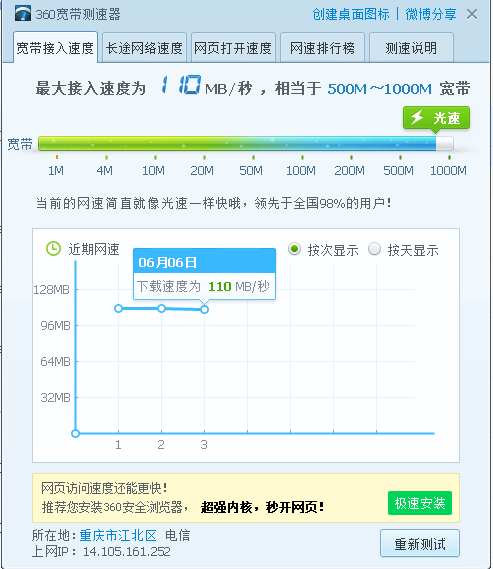Viewport: 493px width, 569px height.
Task: Click the large 110 speed digits
Action: [181, 85]
